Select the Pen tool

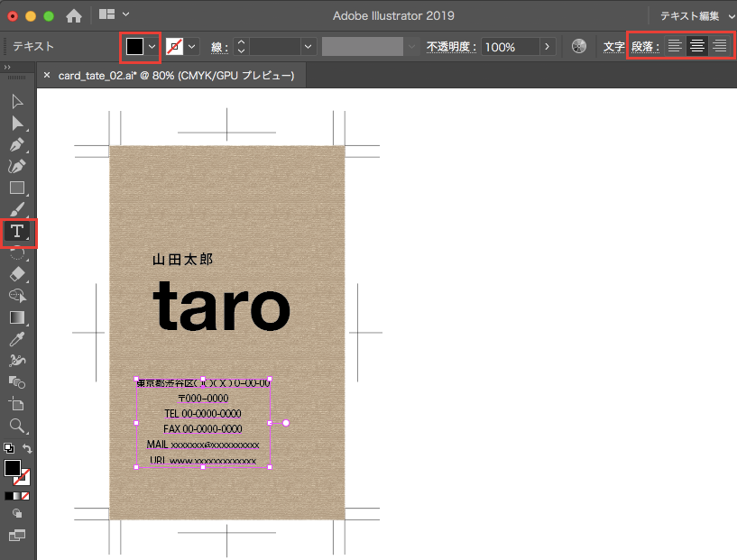tap(16, 144)
